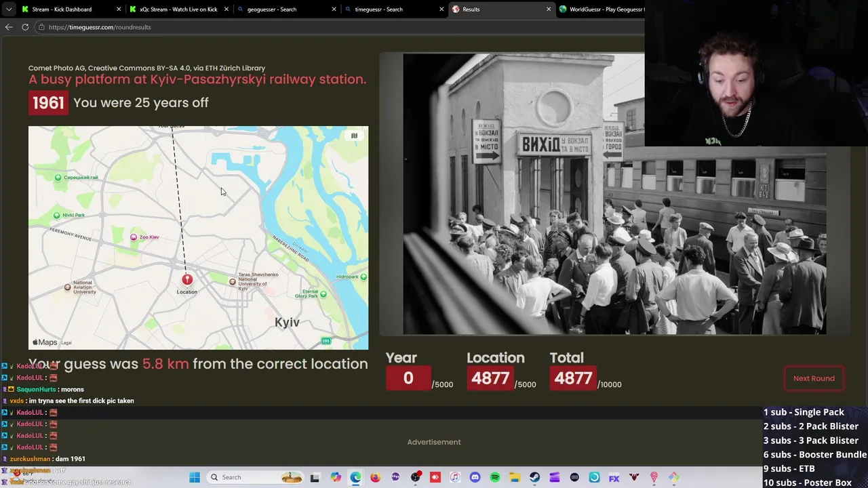Click the Zoo Kiev marker on the map
The height and width of the screenshot is (488, 868).
point(134,237)
